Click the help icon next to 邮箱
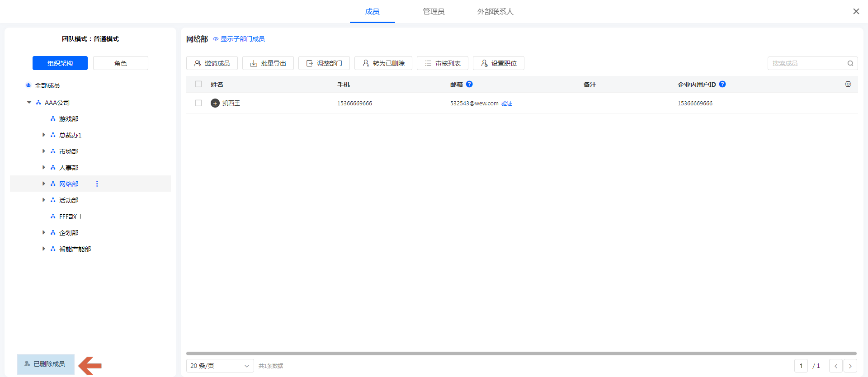Image resolution: width=868 pixels, height=377 pixels. pos(469,84)
